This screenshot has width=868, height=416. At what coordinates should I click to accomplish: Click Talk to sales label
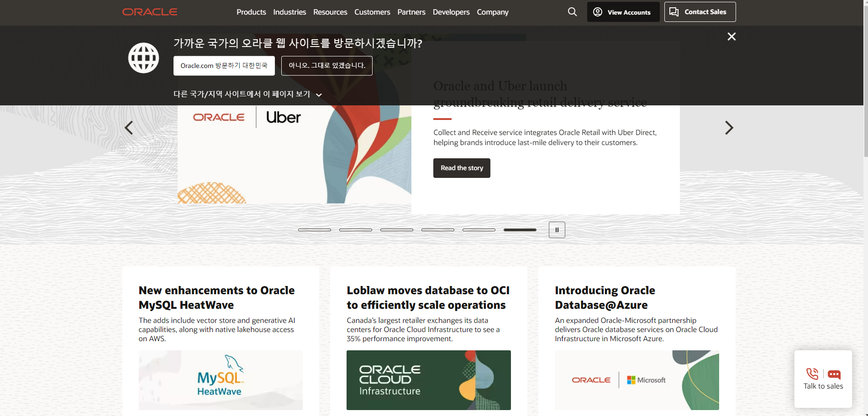coord(823,386)
